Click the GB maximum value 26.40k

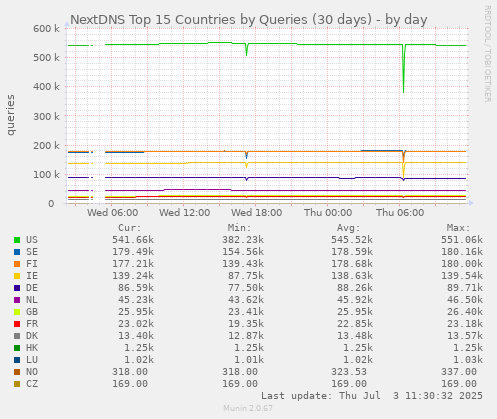pos(465,312)
